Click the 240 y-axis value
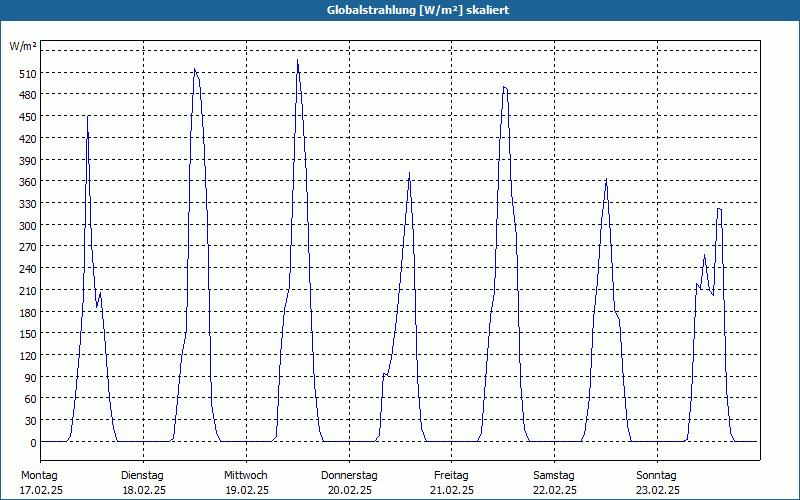800x500 pixels. (28, 269)
